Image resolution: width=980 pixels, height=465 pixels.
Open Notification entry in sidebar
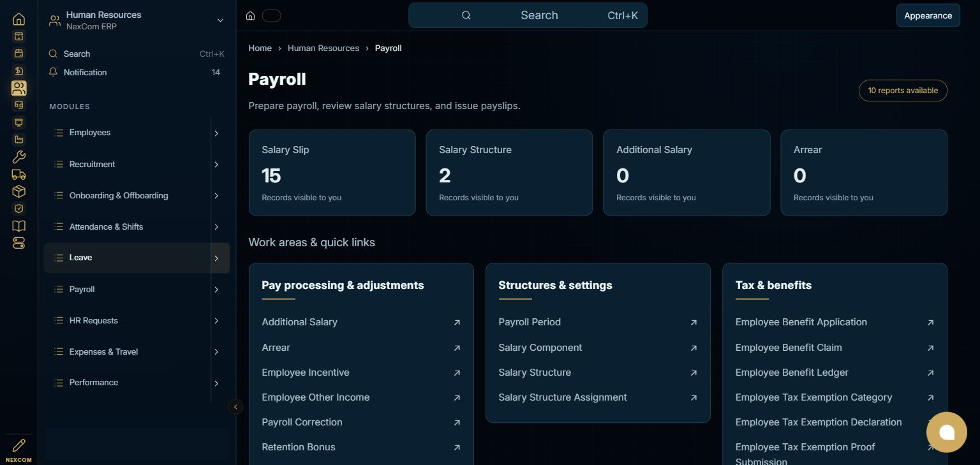point(137,72)
